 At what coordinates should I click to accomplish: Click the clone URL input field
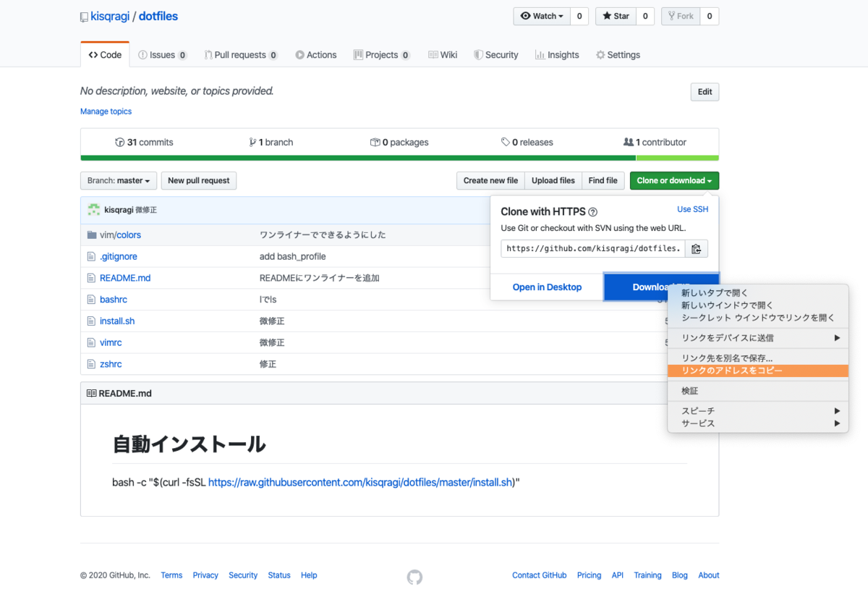[594, 249]
